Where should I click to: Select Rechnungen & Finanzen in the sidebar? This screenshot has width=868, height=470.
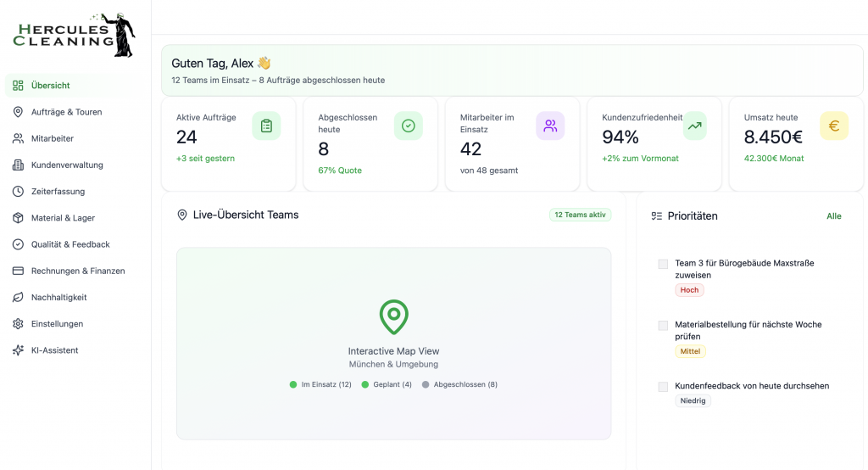tap(78, 271)
